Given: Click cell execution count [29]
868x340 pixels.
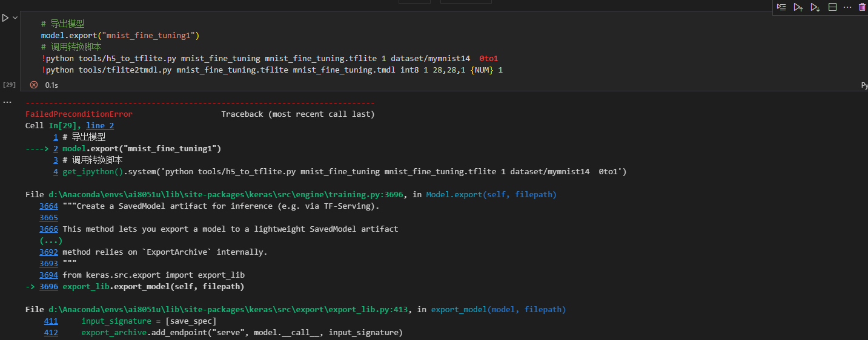Looking at the screenshot, I should point(9,85).
